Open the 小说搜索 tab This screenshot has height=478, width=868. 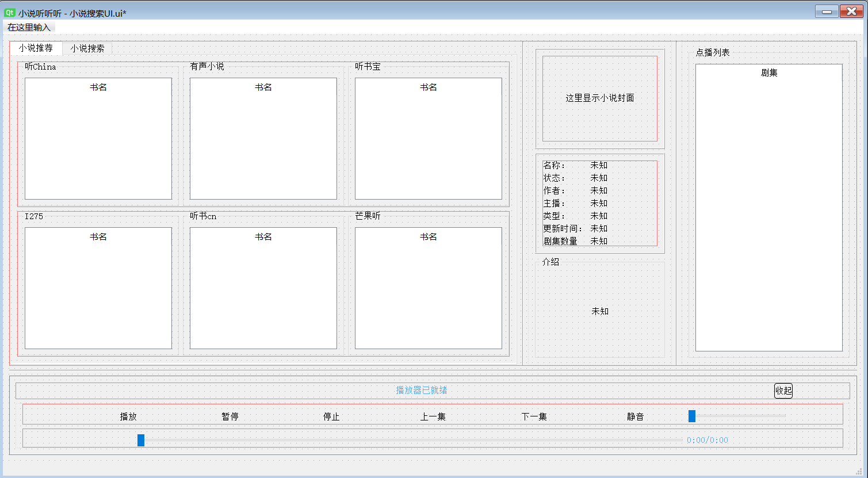pos(87,49)
